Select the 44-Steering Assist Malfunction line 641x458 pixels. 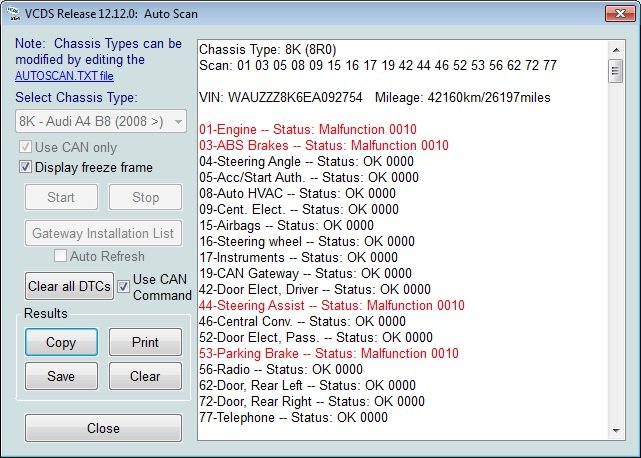(332, 305)
